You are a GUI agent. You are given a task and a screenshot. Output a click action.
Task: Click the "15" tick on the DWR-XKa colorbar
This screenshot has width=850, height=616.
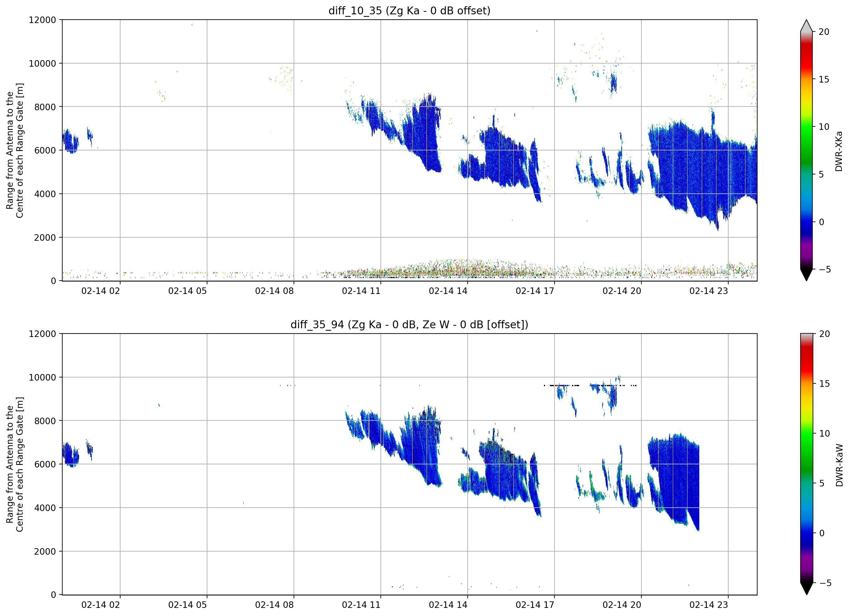(x=824, y=79)
